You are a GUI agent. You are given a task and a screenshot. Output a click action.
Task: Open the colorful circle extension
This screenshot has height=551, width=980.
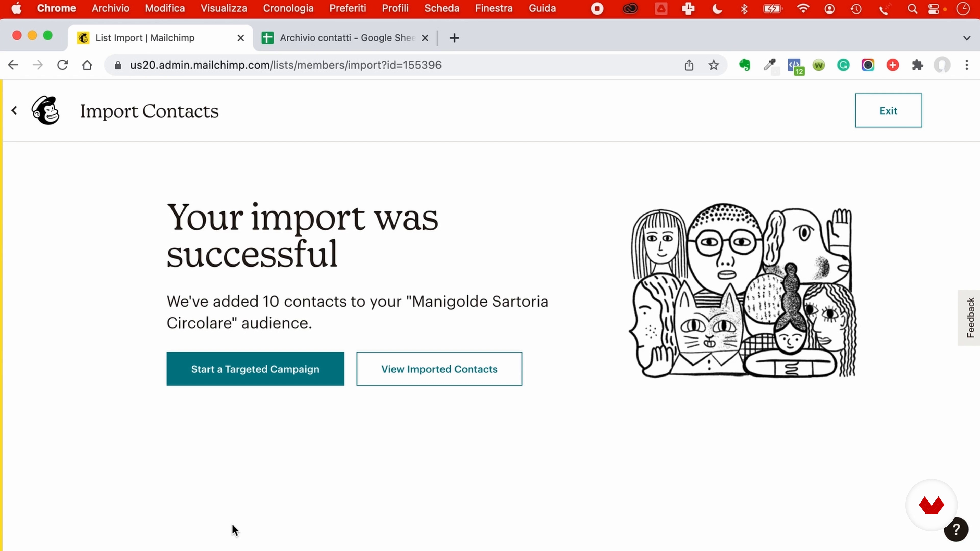point(868,65)
